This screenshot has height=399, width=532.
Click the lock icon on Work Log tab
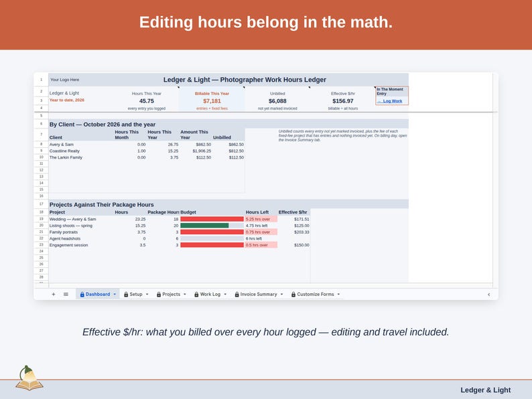(x=196, y=295)
